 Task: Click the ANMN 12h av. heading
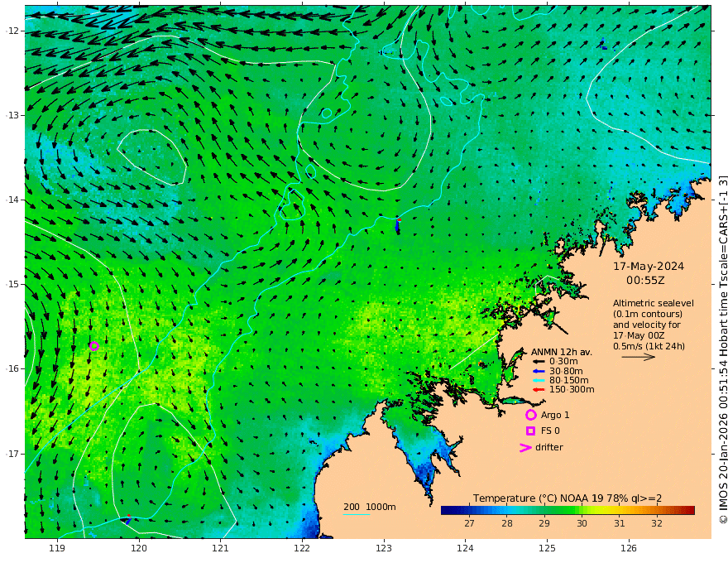coord(562,352)
